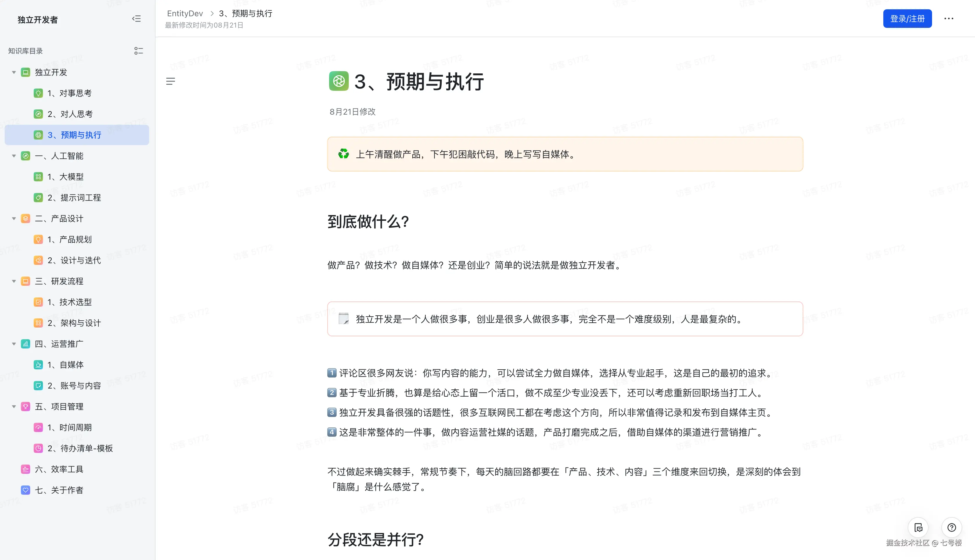Click the icon beside 1、自媒体
Viewport: 975px width, 560px height.
(x=38, y=365)
